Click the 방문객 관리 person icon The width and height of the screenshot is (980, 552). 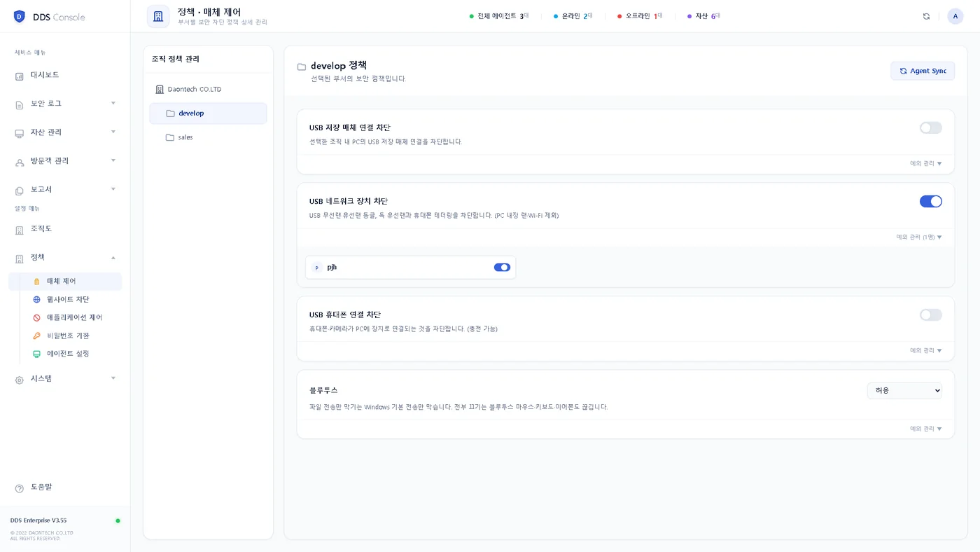[x=20, y=162]
